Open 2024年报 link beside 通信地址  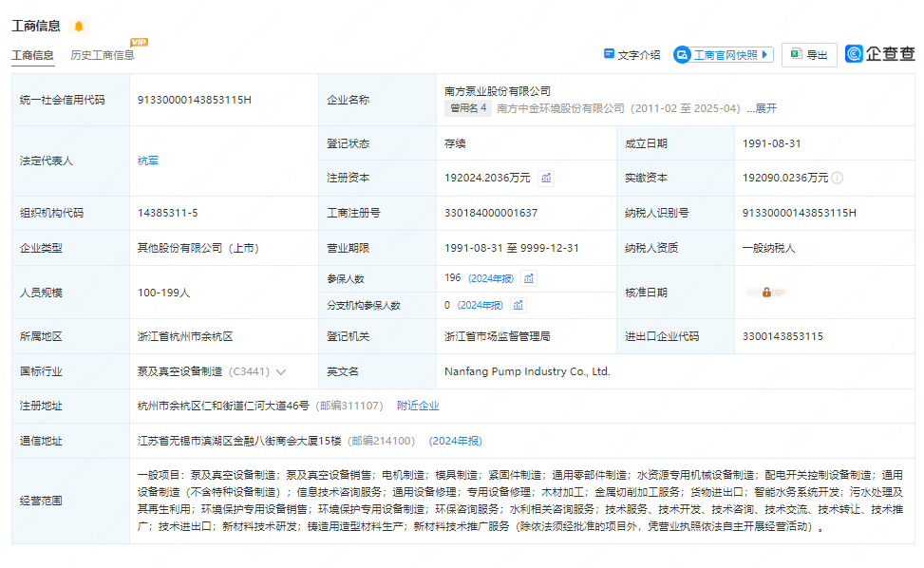(x=455, y=441)
